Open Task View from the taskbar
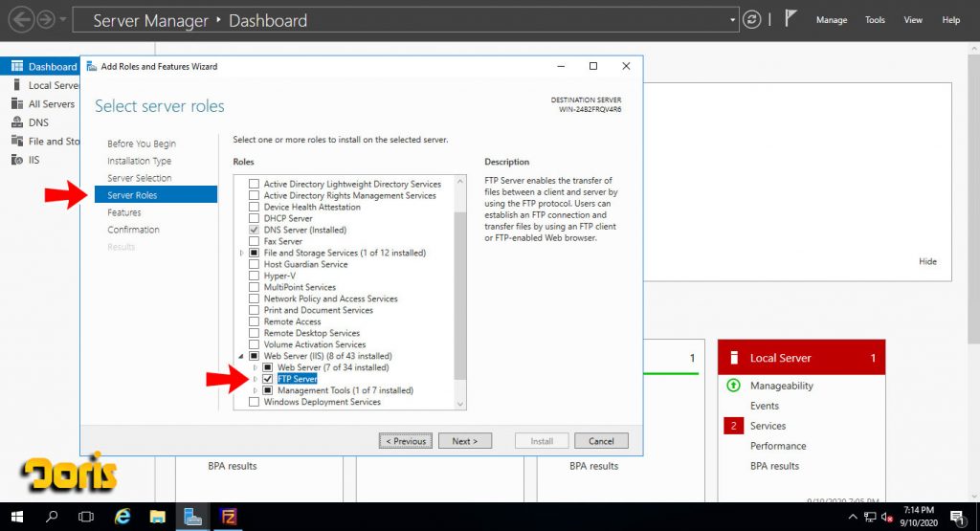 click(x=86, y=517)
